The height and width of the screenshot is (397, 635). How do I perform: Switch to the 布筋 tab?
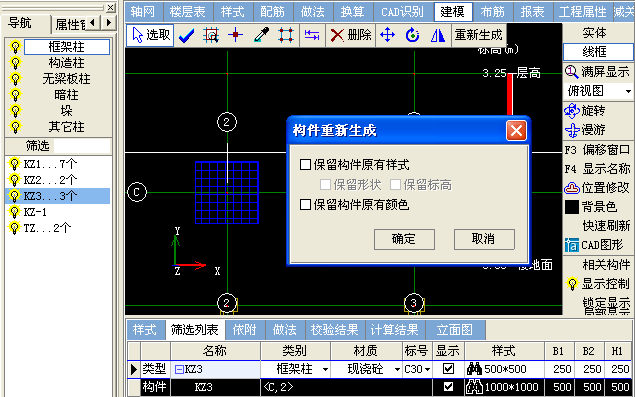point(492,12)
